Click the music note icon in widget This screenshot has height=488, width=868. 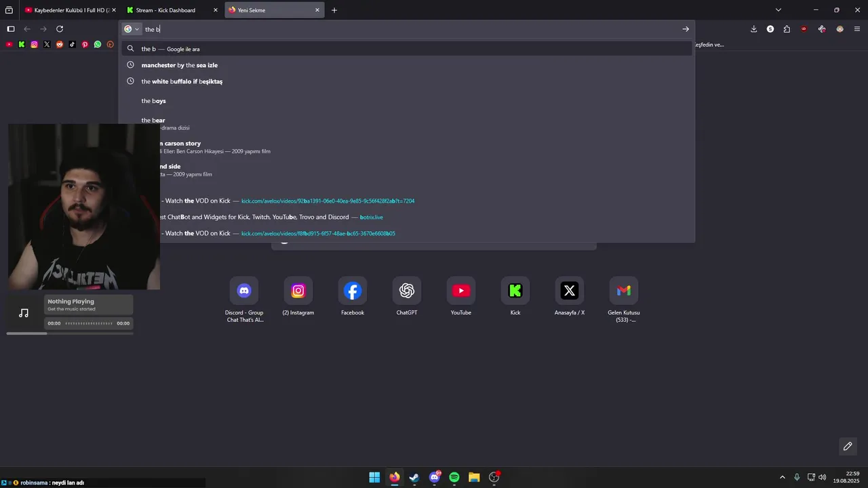pos(24,312)
